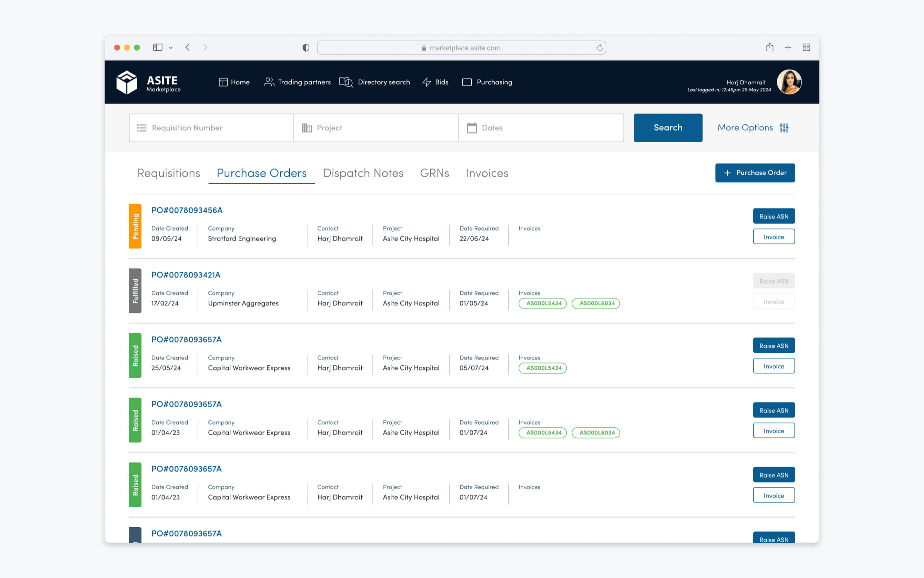Click disabled Invoice button for Upminster Aggregates
Image resolution: width=924 pixels, height=578 pixels.
click(x=774, y=301)
